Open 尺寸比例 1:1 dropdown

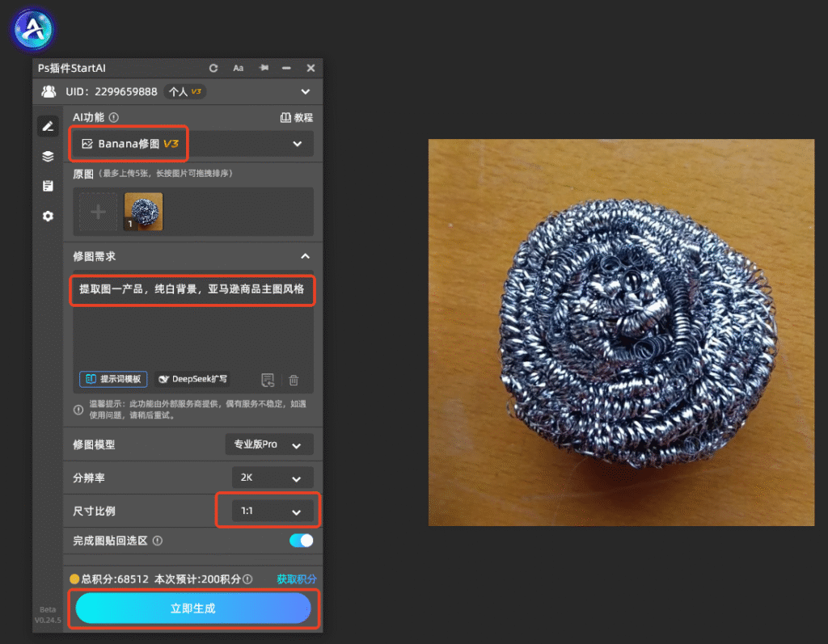272,511
